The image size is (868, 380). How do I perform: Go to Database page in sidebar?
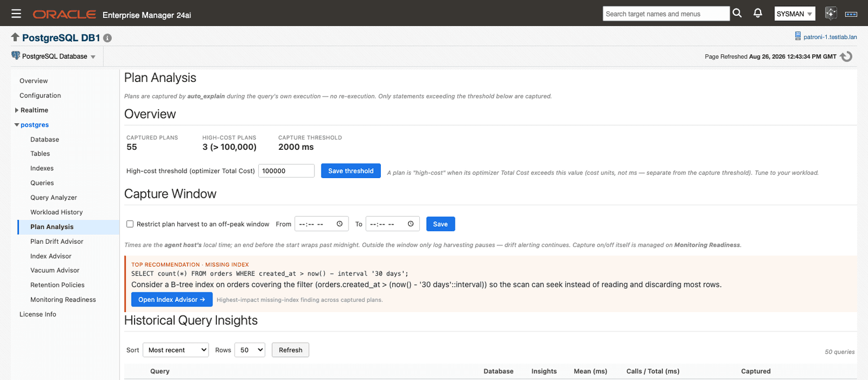[x=45, y=139]
